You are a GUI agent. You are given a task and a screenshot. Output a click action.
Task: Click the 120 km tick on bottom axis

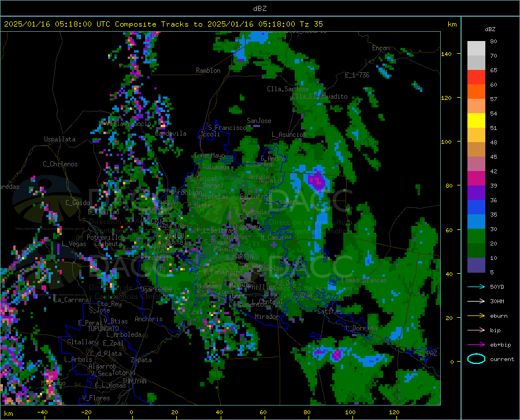pos(394,412)
